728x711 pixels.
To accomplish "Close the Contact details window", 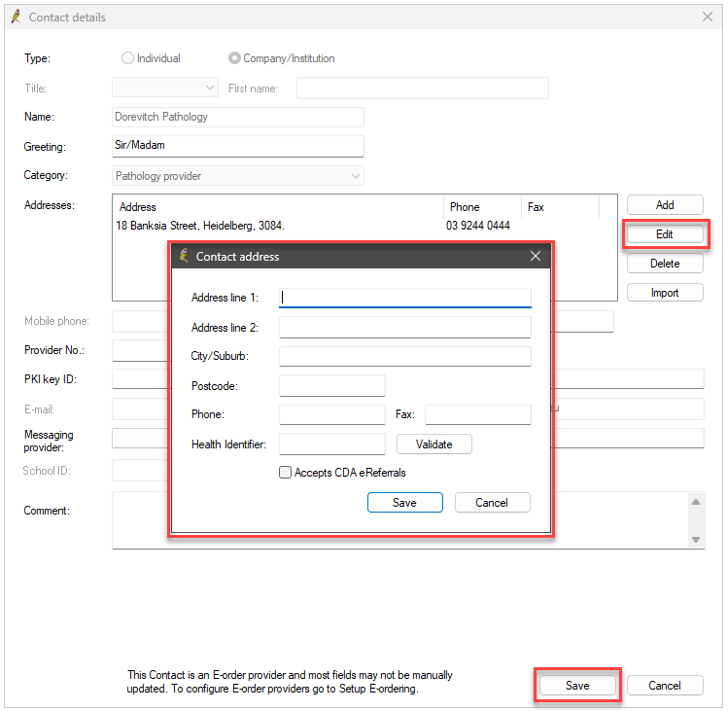I will (x=708, y=17).
